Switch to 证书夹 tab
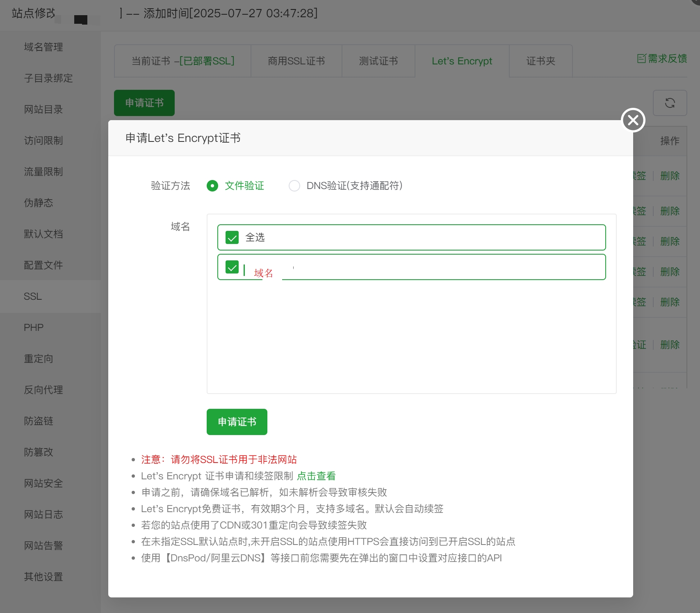 [x=541, y=61]
